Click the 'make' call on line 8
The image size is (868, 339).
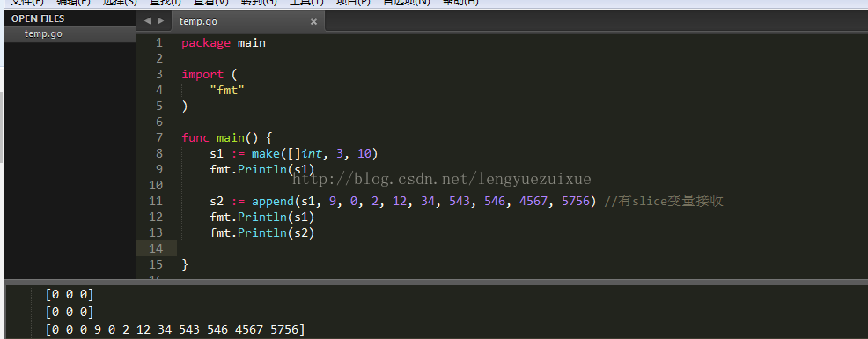(x=266, y=153)
